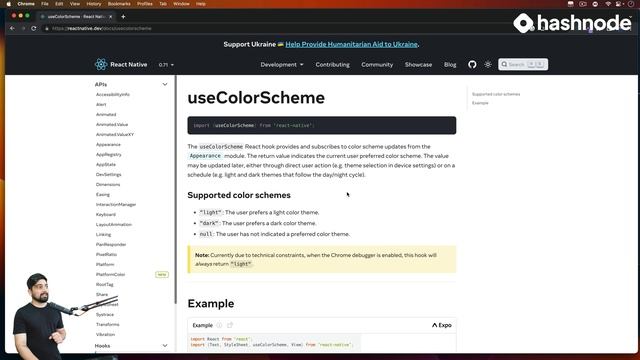Select Animated.Value in the sidebar
This screenshot has width=640, height=360.
pos(112,124)
